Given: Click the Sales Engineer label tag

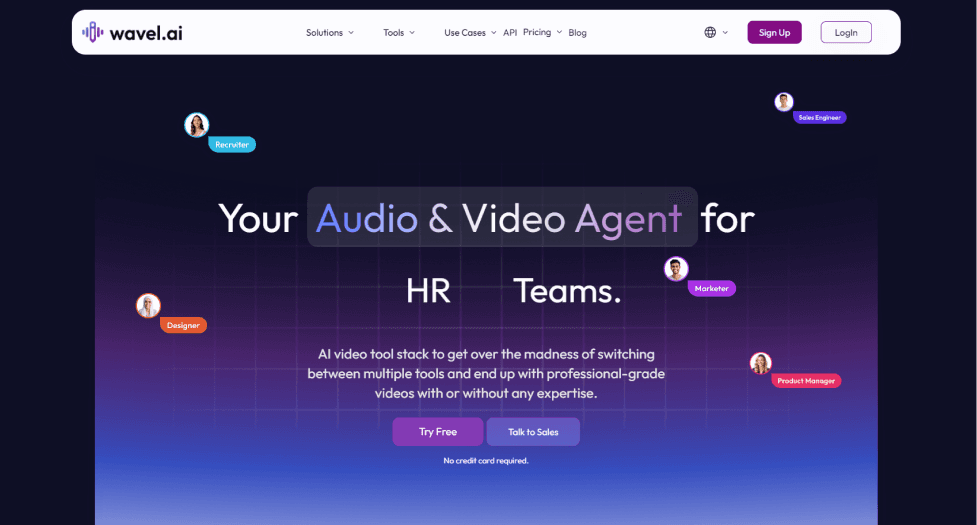Looking at the screenshot, I should (x=819, y=117).
